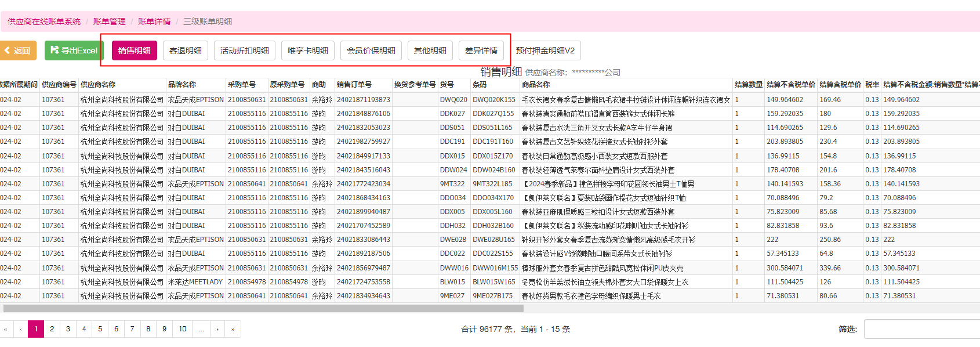This screenshot has width=980, height=347.
Task: Focus the 筛选 filter input field
Action: (922, 329)
